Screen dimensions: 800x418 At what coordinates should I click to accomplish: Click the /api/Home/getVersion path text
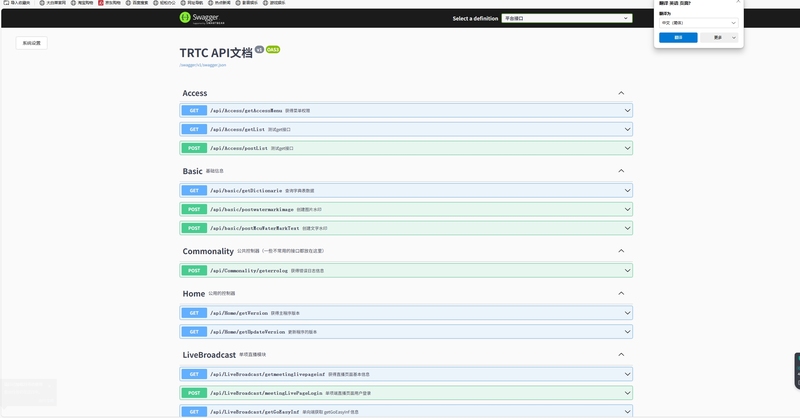coord(239,313)
